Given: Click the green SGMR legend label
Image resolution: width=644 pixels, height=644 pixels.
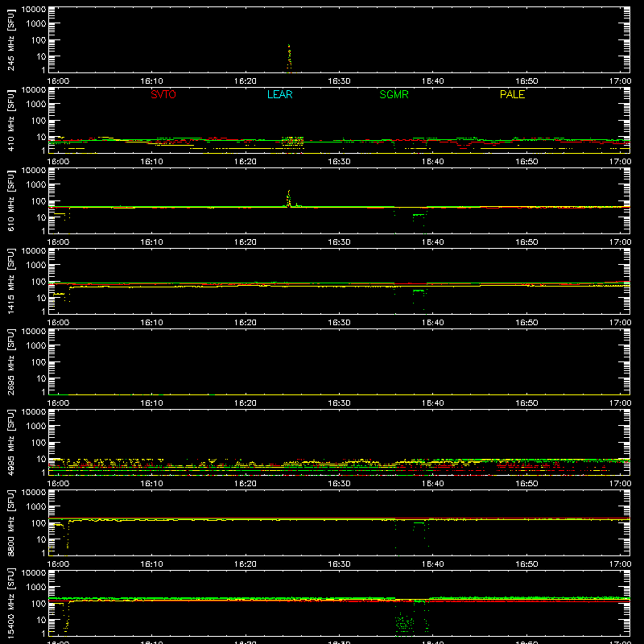Looking at the screenshot, I should [x=394, y=94].
